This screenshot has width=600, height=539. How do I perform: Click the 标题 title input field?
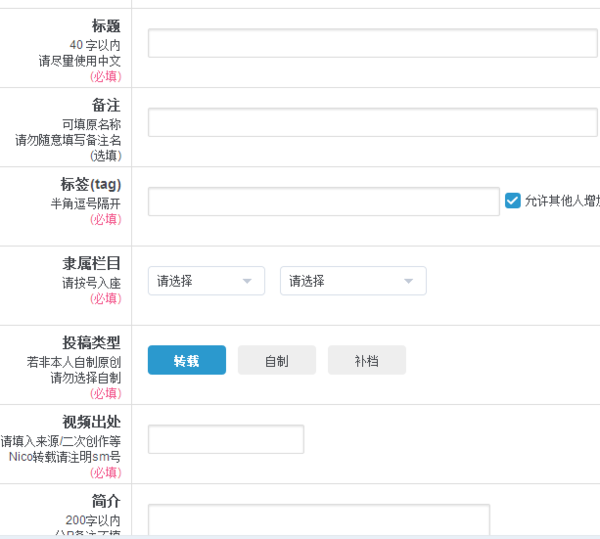coord(372,44)
